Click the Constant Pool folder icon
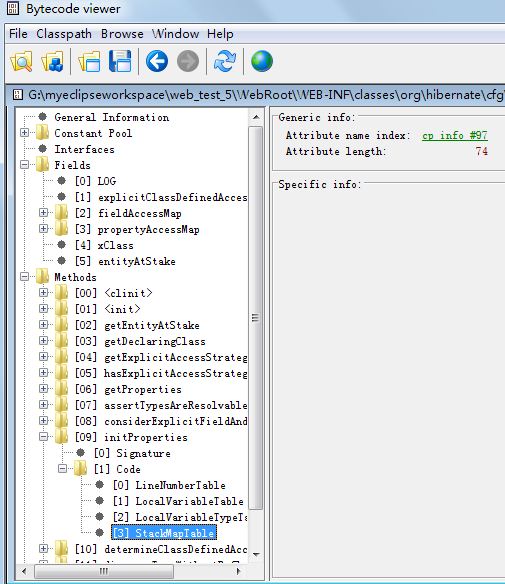Image resolution: width=505 pixels, height=584 pixels. pos(42,133)
